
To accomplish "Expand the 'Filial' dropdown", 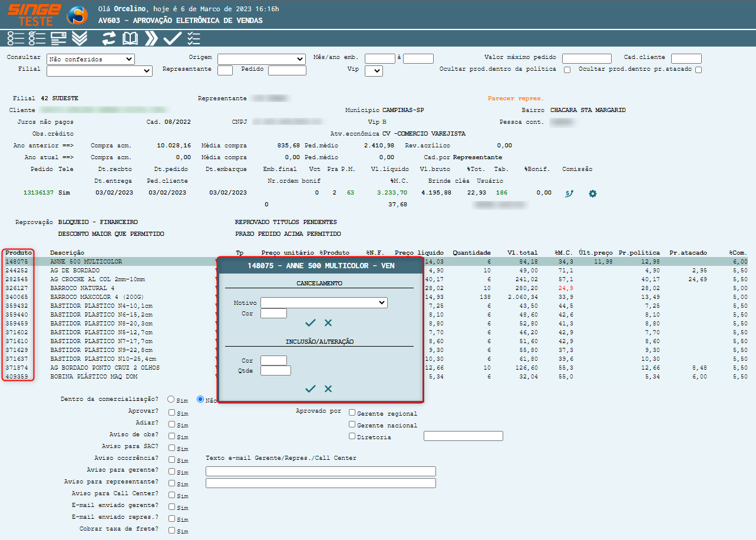I will click(99, 71).
